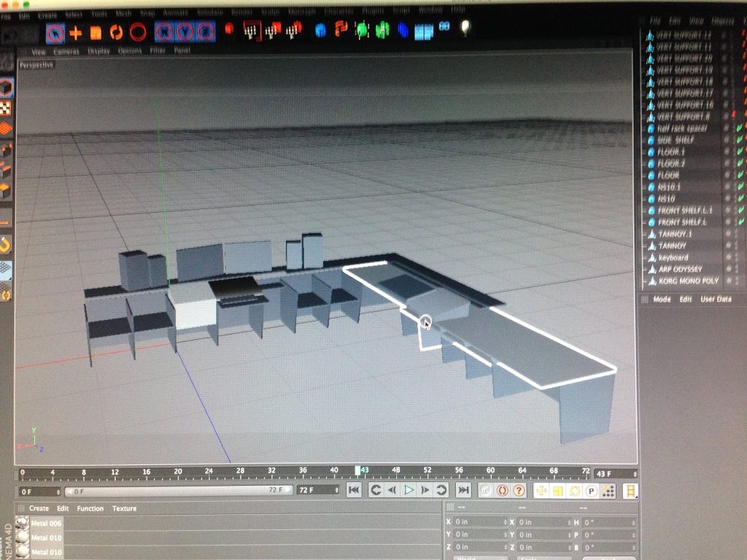Open the Display viewport menu
Image resolution: width=747 pixels, height=560 pixels.
click(x=98, y=52)
